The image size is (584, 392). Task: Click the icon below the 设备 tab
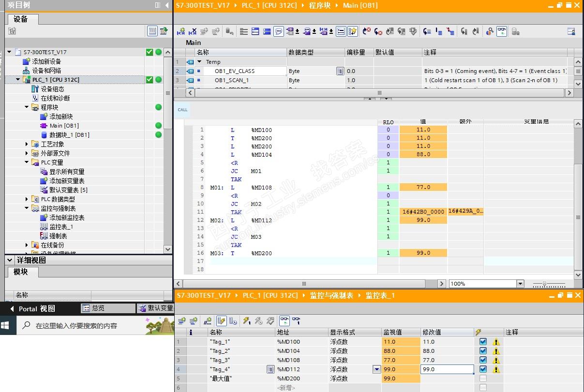pyautogui.click(x=12, y=31)
